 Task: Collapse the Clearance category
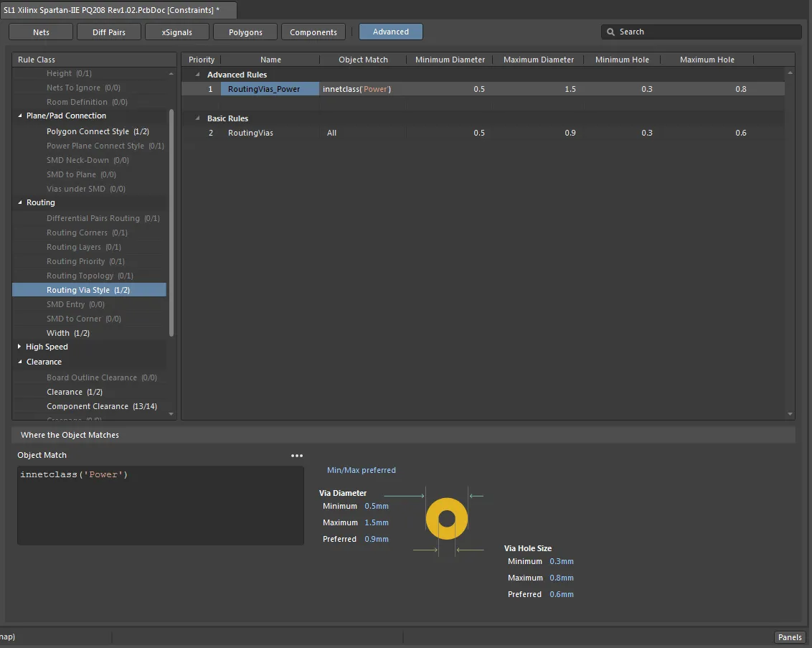[20, 362]
